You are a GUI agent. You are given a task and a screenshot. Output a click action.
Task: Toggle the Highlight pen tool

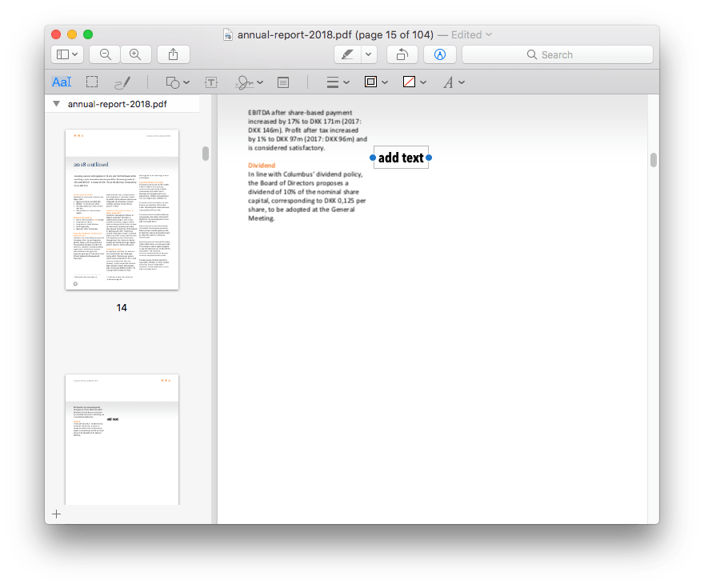point(347,54)
